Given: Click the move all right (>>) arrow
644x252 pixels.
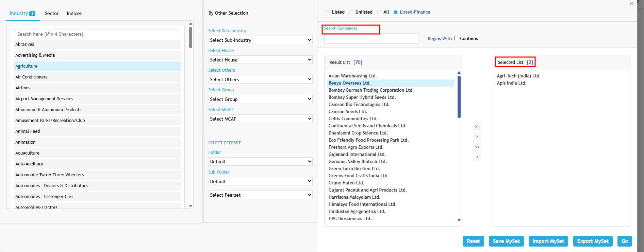Looking at the screenshot, I should click(477, 127).
